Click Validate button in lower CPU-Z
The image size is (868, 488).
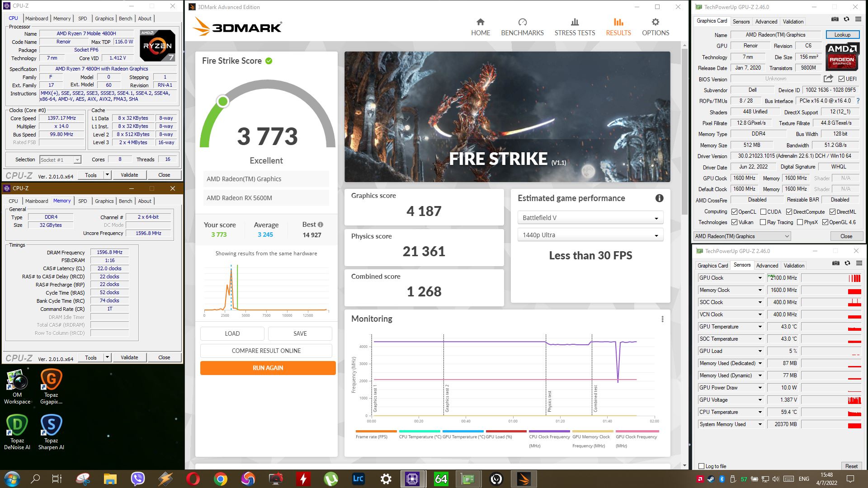point(129,357)
